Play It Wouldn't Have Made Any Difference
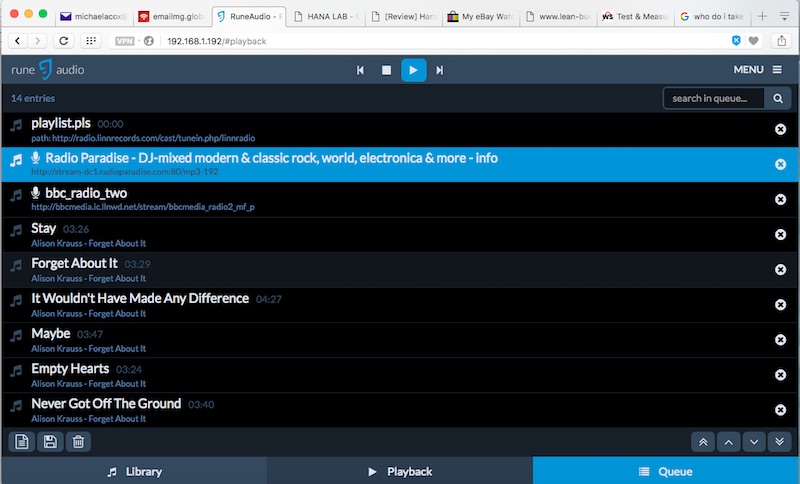The image size is (800, 484). click(400, 305)
